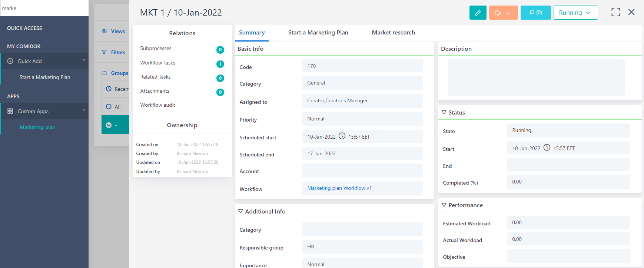Open Marketing plan in the sidebar
This screenshot has height=268, width=644.
37,127
